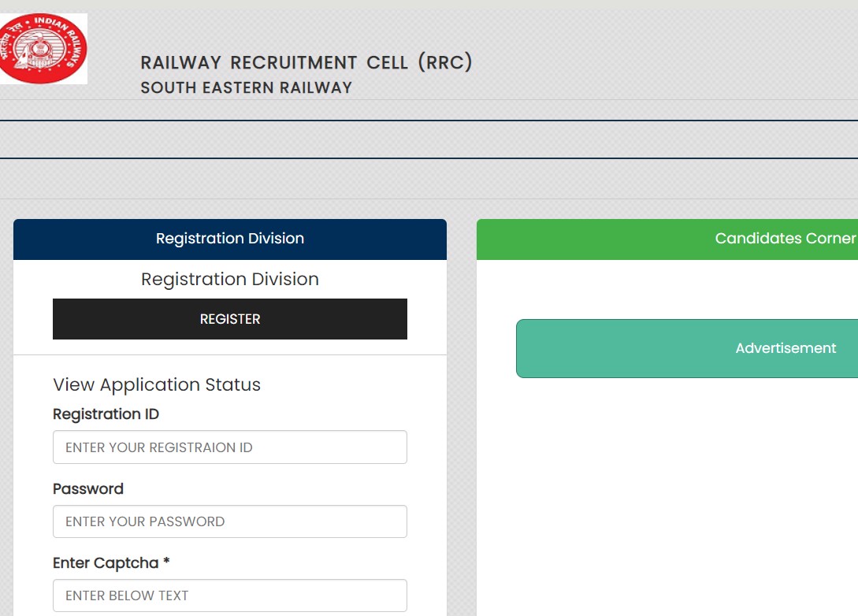The height and width of the screenshot is (616, 858).
Task: Select the Enter Captcha text box
Action: pos(229,596)
